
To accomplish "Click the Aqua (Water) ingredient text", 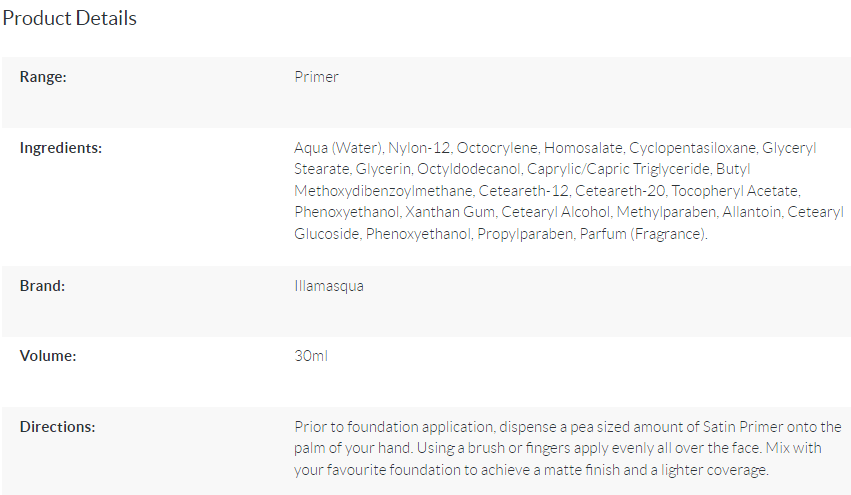I will click(x=337, y=148).
